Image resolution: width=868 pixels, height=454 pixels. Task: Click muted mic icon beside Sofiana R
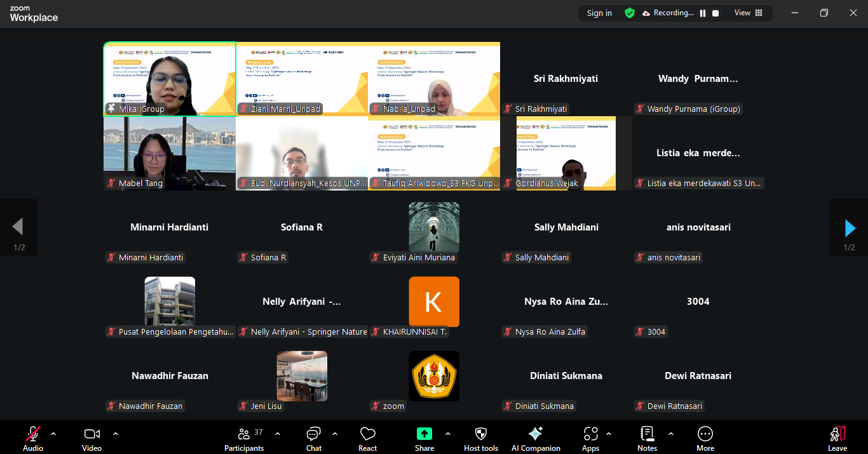(243, 258)
